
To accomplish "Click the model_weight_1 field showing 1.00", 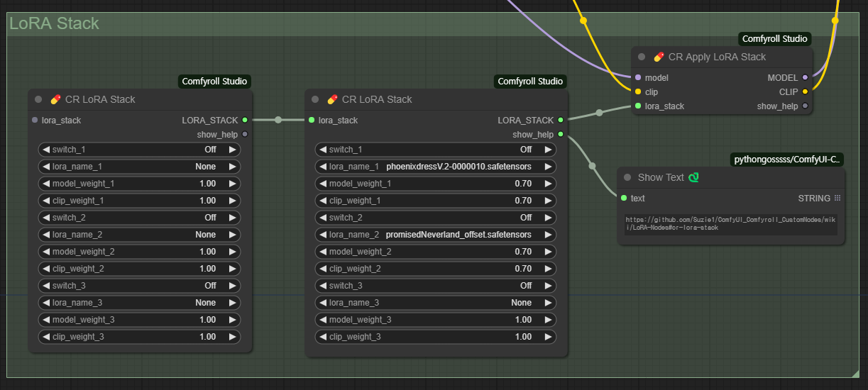I will [139, 184].
